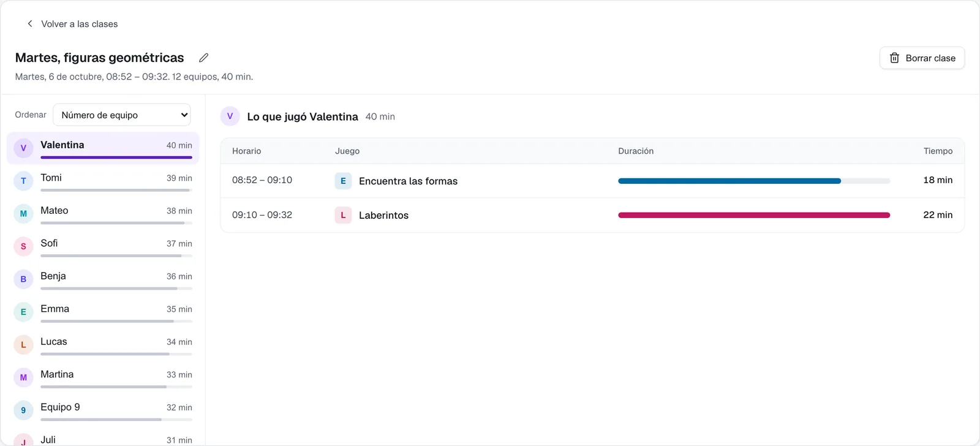Click Valentina's purple progress bar
Image resolution: width=980 pixels, height=446 pixels.
[x=116, y=157]
